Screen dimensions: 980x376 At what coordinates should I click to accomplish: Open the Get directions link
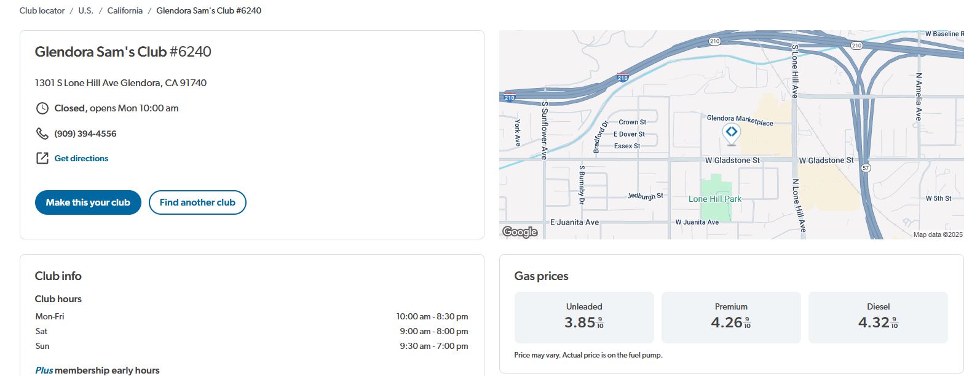click(x=81, y=158)
